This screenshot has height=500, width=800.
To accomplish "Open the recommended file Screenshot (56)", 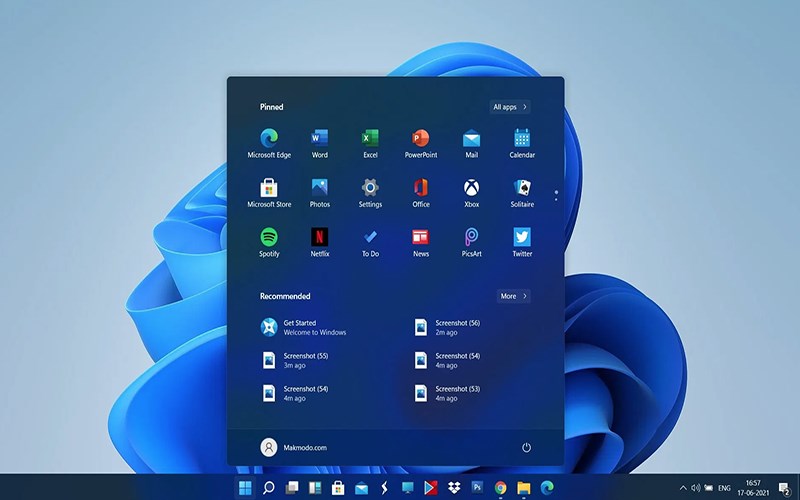I will pos(447,327).
